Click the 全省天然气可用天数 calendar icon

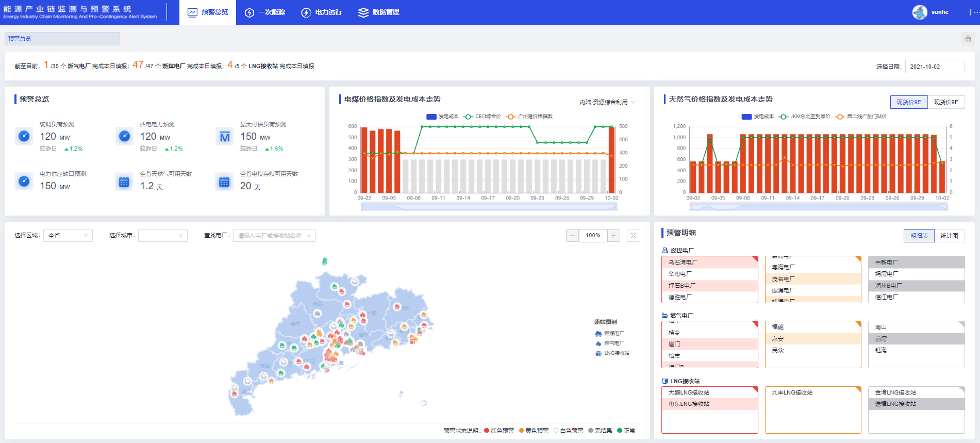pyautogui.click(x=124, y=182)
